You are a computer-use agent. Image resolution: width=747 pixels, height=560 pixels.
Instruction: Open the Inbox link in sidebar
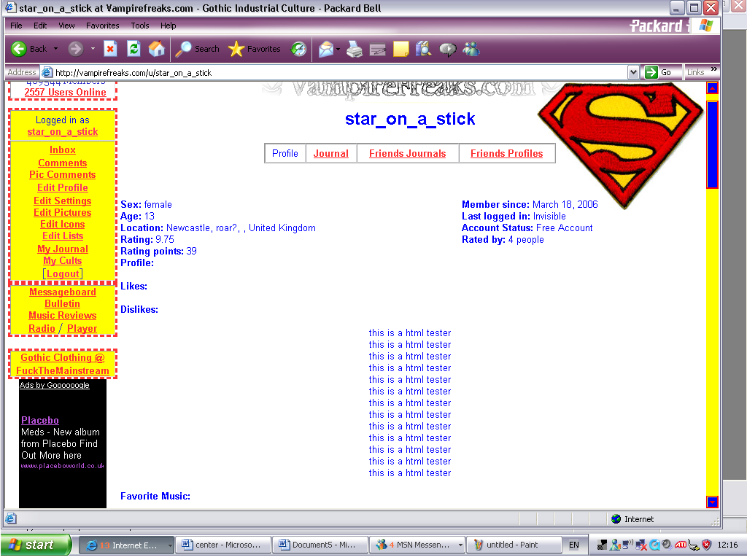(63, 149)
